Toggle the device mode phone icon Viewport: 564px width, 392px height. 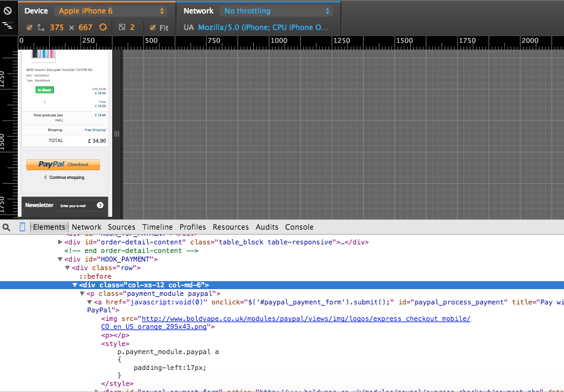coord(22,227)
